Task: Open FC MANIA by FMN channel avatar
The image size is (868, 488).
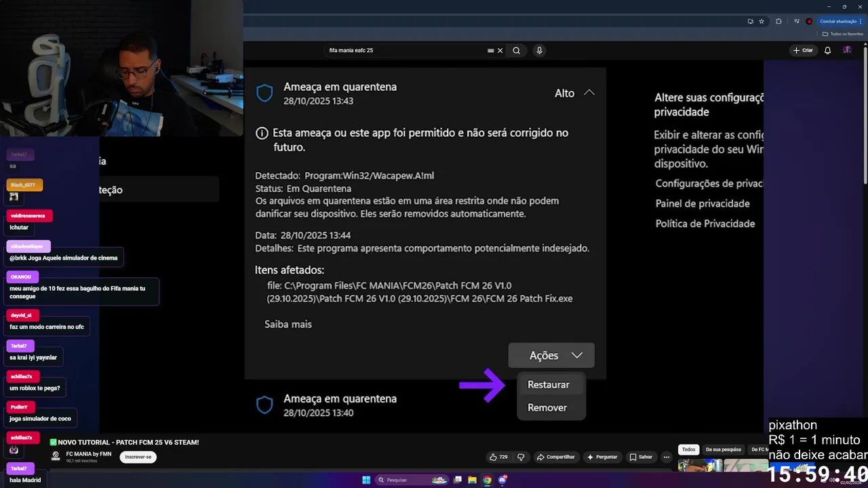Action: point(55,456)
